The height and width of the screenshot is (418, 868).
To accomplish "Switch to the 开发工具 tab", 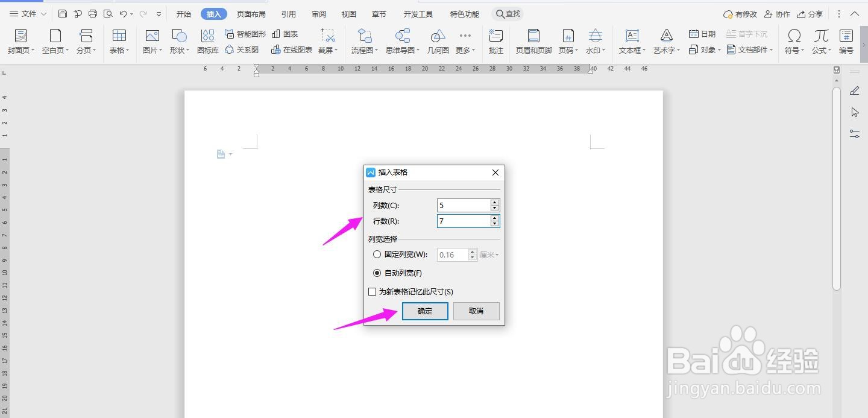I will pyautogui.click(x=418, y=14).
